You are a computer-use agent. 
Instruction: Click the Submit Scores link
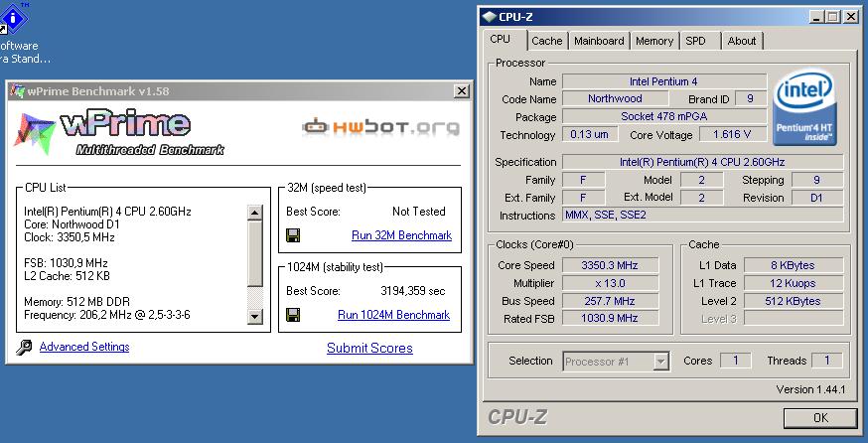pos(369,349)
